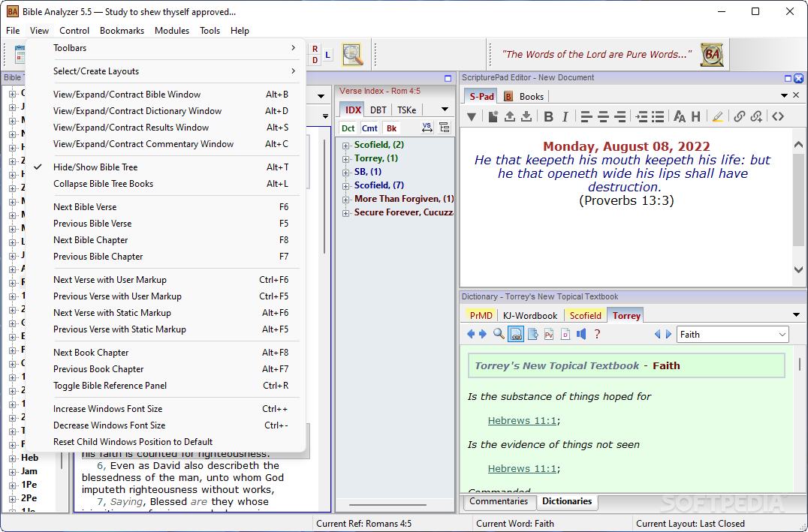Right-align text in ScripturePad
The height and width of the screenshot is (532, 808).
pyautogui.click(x=620, y=117)
